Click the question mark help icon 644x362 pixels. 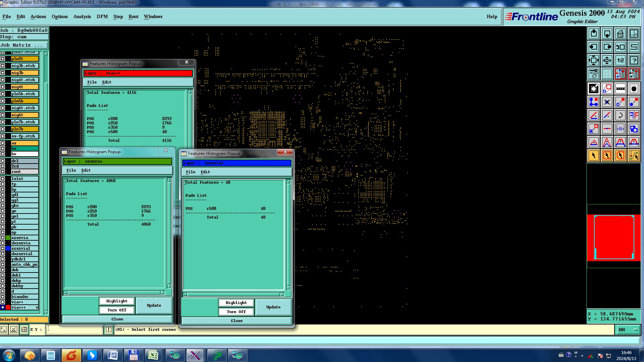(x=634, y=60)
